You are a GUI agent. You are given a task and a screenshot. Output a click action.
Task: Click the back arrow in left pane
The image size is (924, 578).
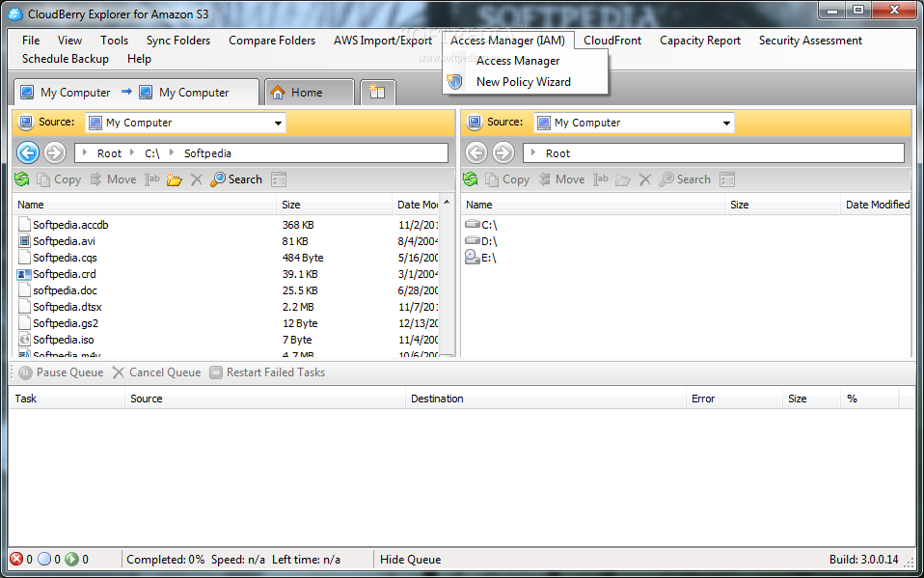pos(28,153)
